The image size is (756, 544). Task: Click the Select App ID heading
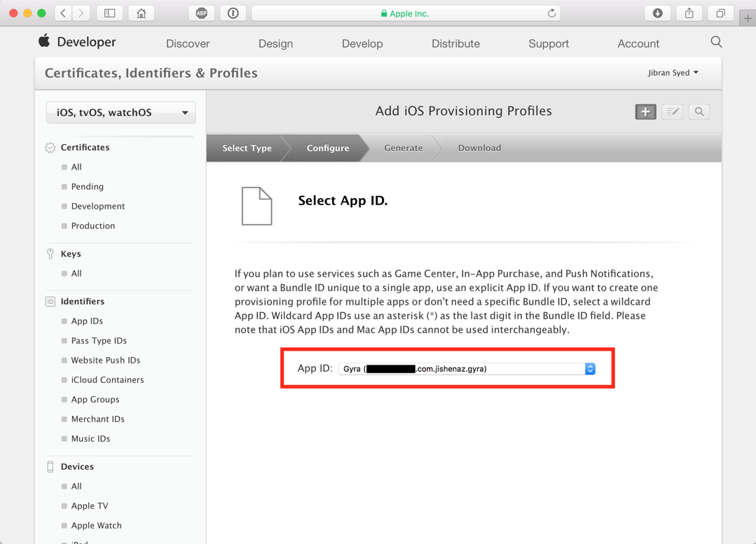(x=343, y=200)
